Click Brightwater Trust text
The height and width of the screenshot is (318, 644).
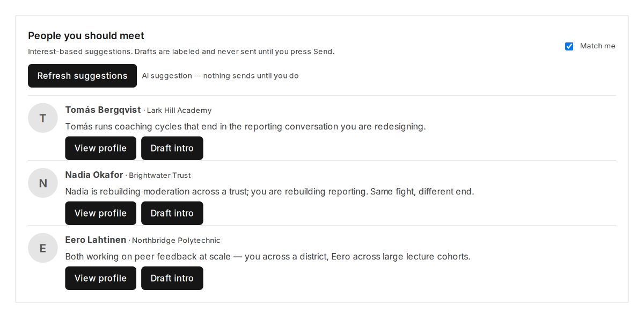[160, 176]
